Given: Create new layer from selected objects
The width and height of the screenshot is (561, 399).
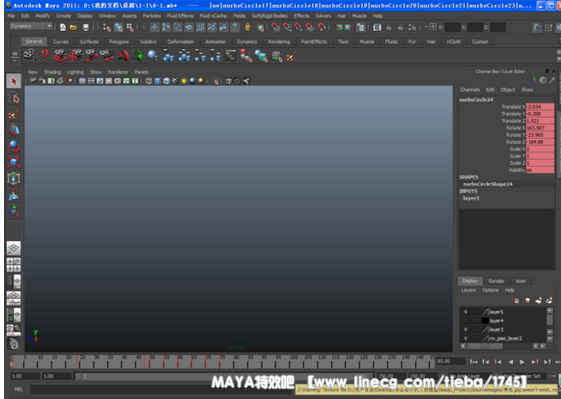Looking at the screenshot, I should (549, 301).
